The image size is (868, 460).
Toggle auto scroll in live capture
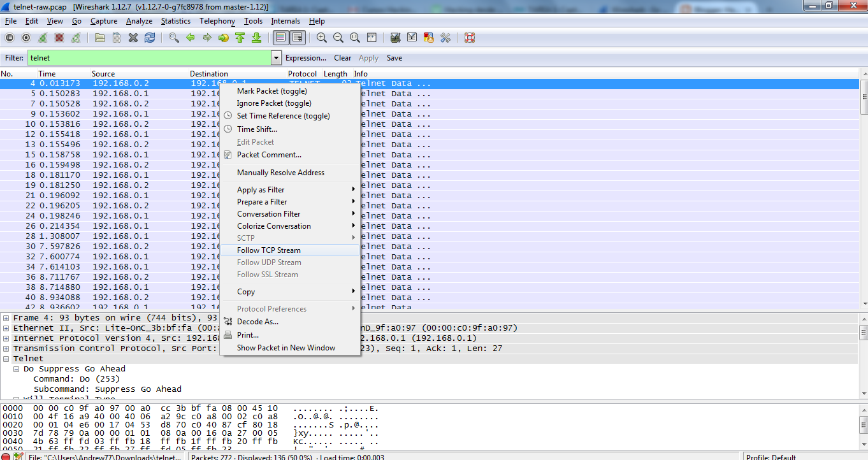pos(298,38)
